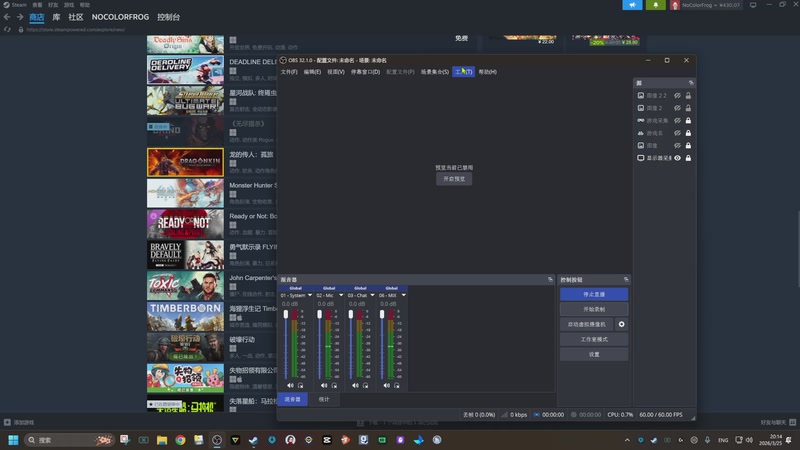Click 工作室模式 studio mode button
Screen dimensions: 800x450
pyautogui.click(x=594, y=339)
